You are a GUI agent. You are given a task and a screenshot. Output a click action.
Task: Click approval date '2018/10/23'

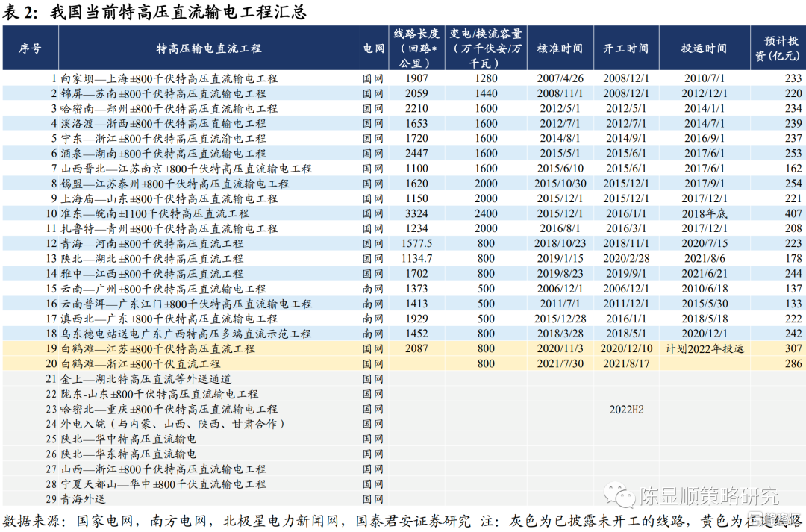[x=560, y=244]
